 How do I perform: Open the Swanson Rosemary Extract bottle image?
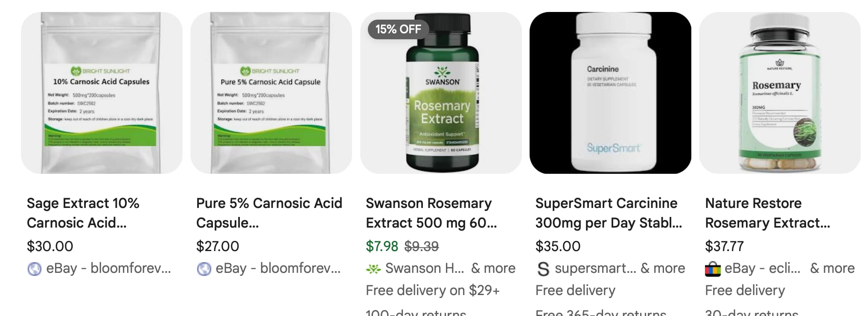[x=441, y=93]
